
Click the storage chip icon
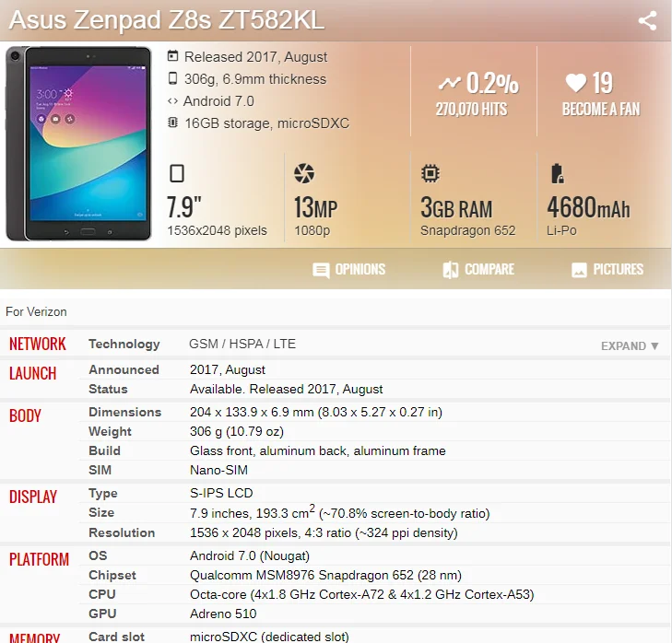point(172,123)
